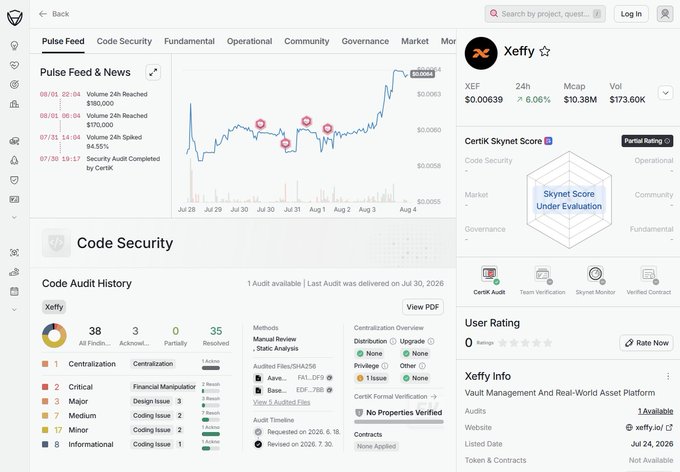
Task: Click info icon beside Privilege
Action: pos(384,366)
